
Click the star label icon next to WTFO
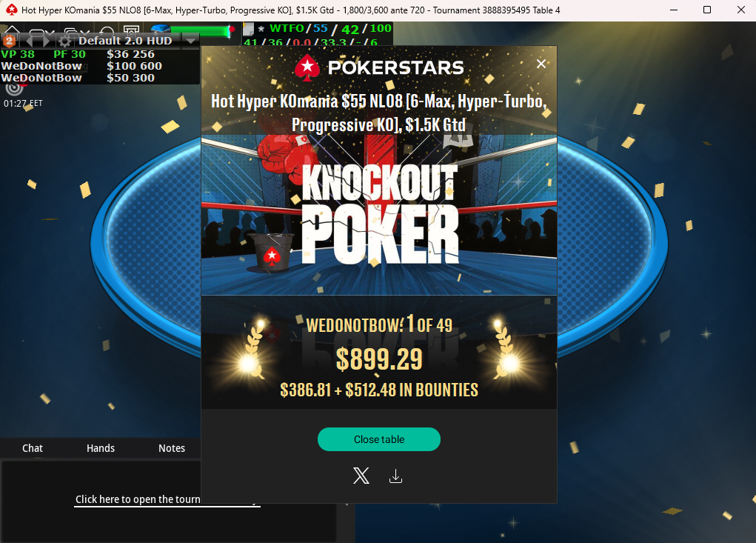click(x=261, y=29)
